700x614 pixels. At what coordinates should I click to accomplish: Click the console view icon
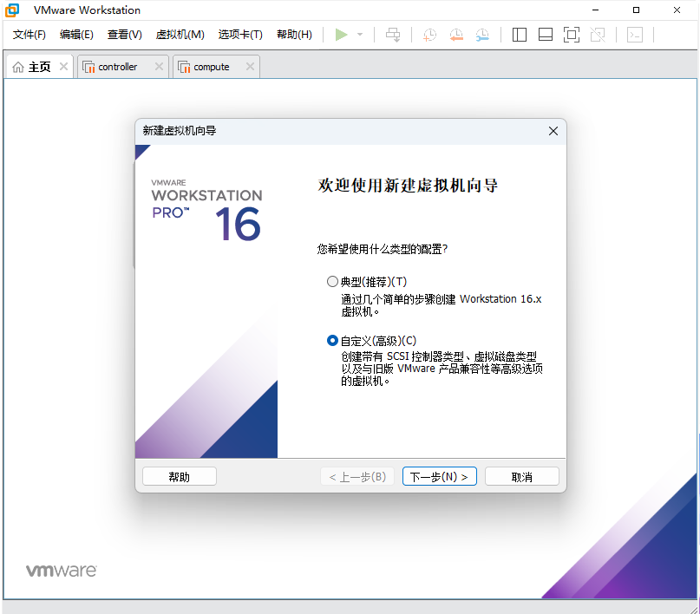tap(635, 35)
